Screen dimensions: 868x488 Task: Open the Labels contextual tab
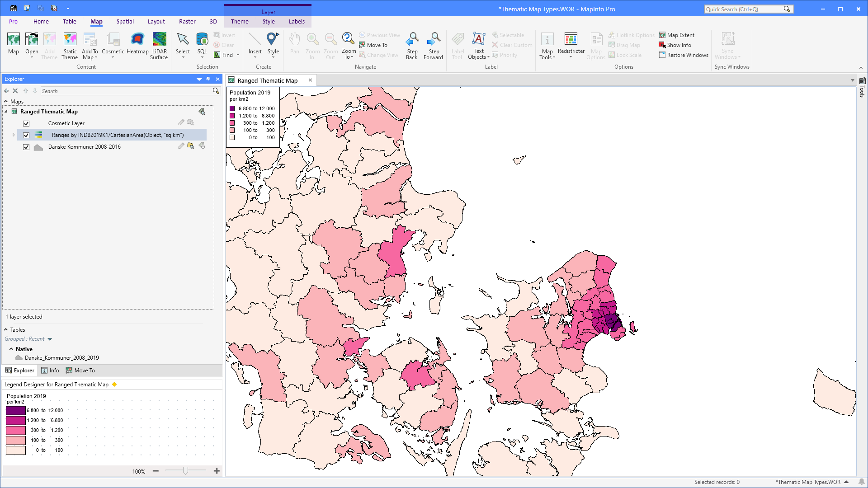pyautogui.click(x=297, y=21)
